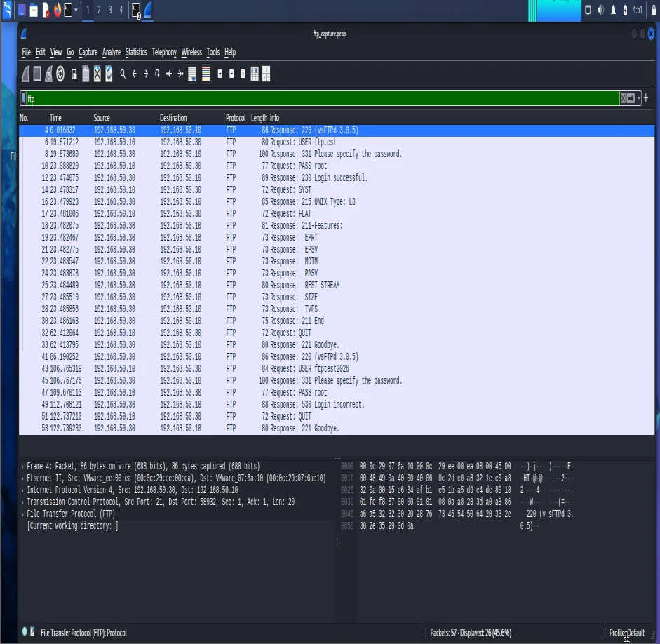
Task: Select packet 'Request: USER ftptest2026'
Action: point(337,369)
